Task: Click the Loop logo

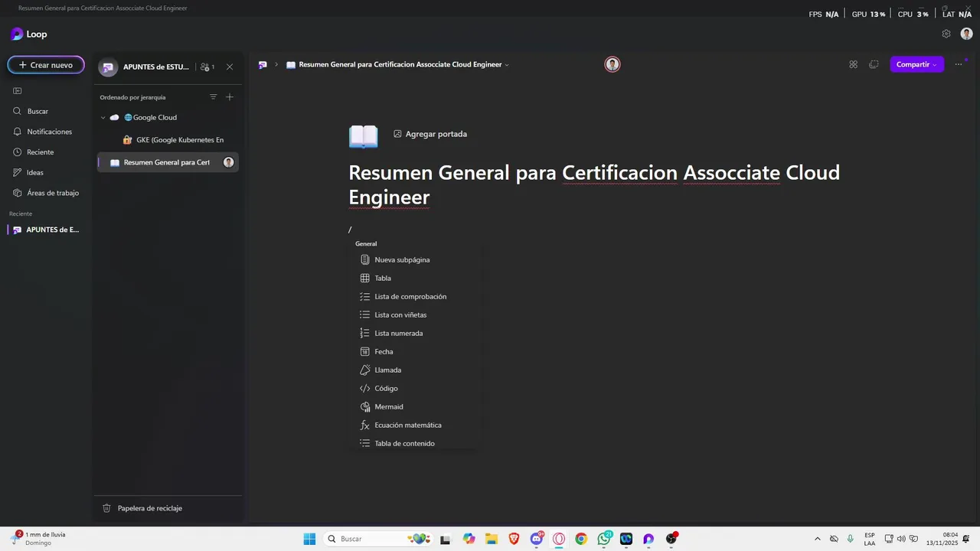Action: point(17,34)
